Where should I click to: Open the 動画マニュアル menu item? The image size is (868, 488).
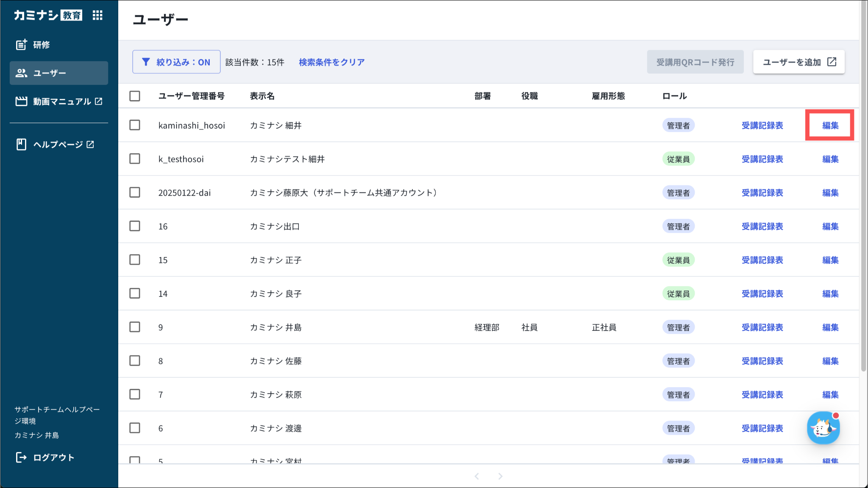(62, 101)
